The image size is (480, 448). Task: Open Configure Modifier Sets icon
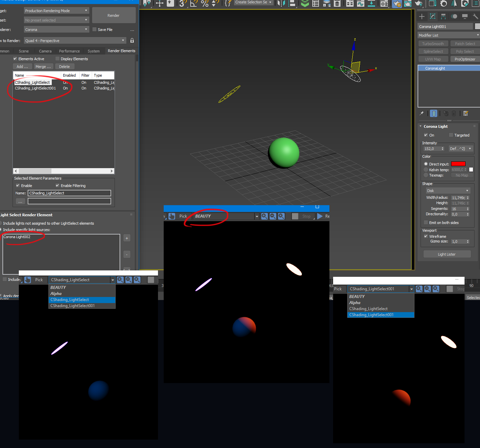466,114
